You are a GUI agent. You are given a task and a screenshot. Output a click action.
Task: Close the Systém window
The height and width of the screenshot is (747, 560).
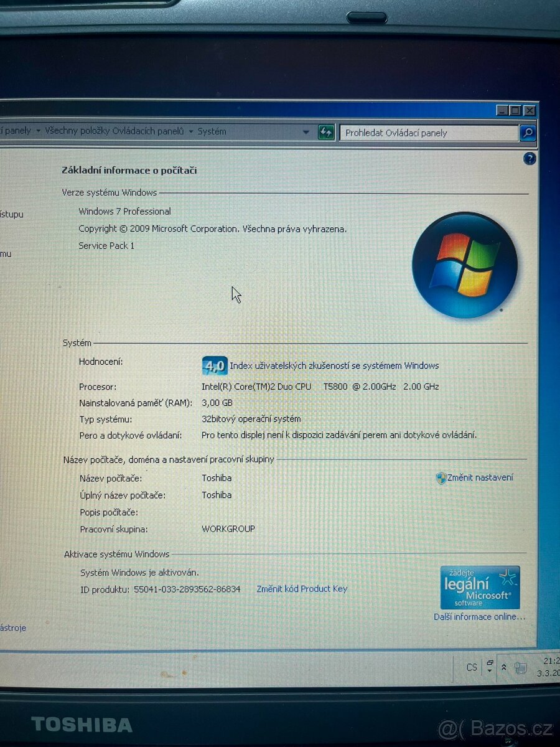click(x=529, y=111)
